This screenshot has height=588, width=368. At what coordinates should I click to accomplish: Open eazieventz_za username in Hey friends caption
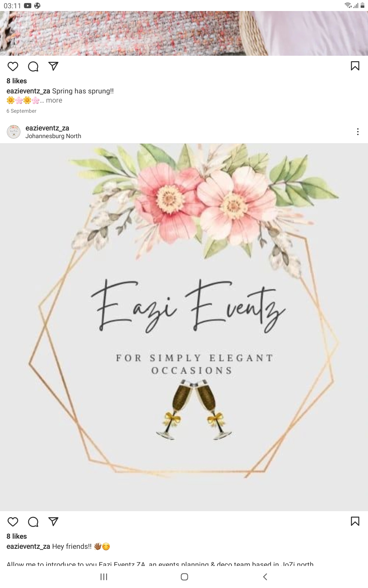pos(28,546)
